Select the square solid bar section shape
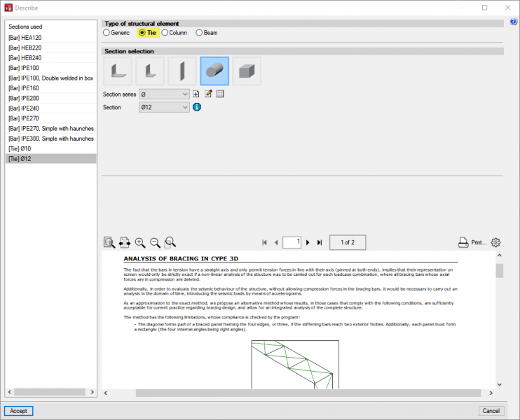Screen dimensions: 520x420 247,71
